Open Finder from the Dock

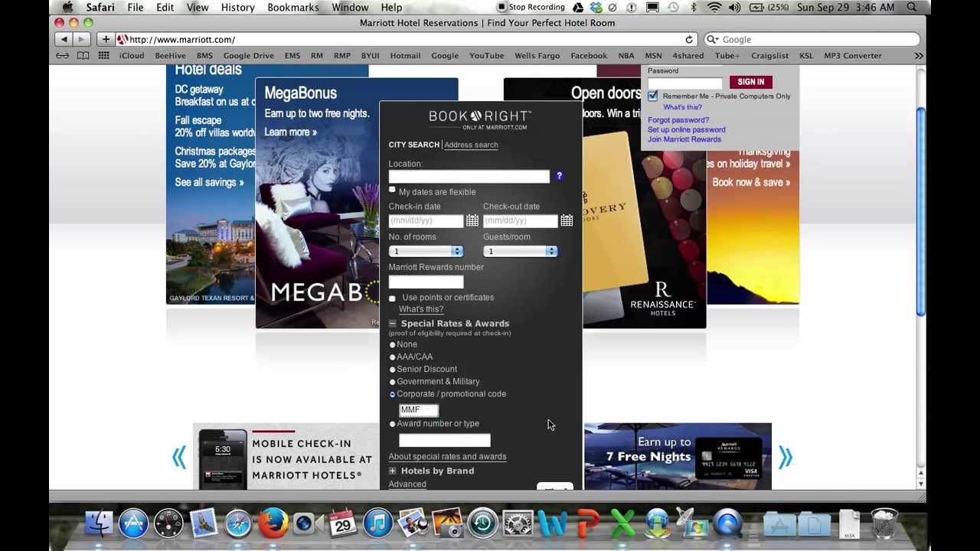(99, 524)
